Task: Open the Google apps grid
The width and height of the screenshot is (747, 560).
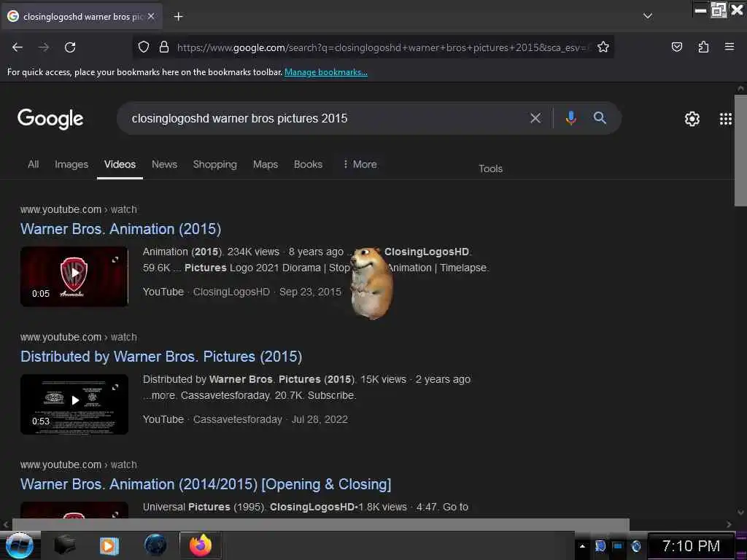Action: pos(726,119)
